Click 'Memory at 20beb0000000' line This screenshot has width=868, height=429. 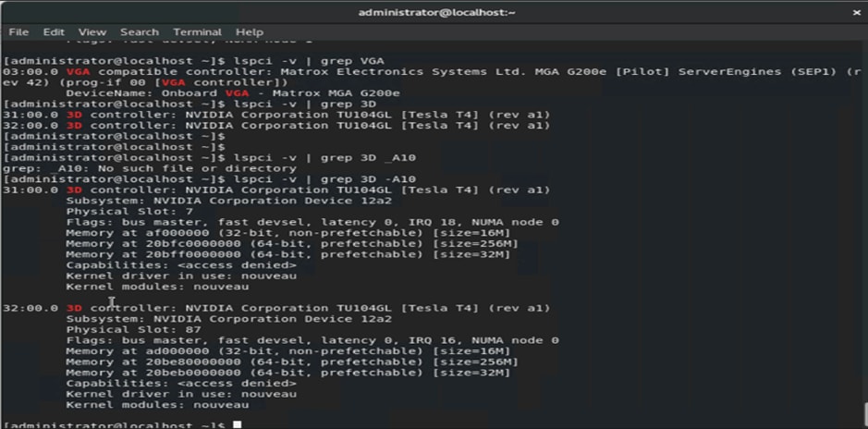(x=287, y=373)
